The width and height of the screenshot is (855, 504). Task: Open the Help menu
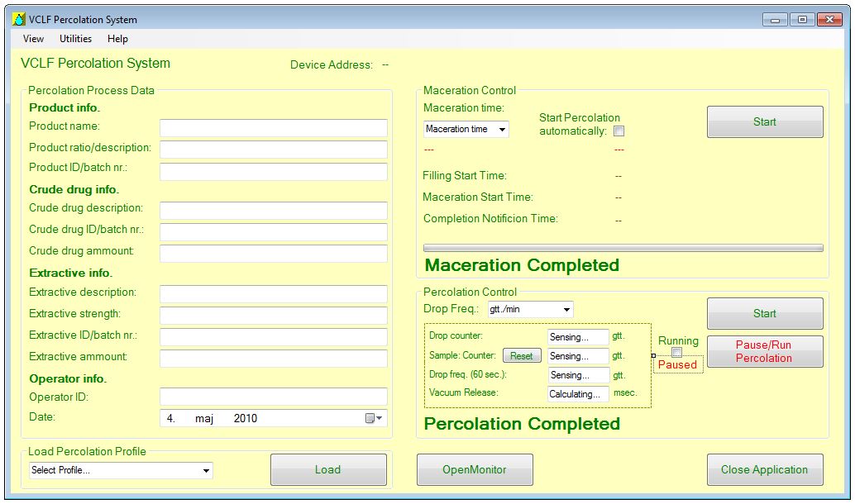coord(117,39)
